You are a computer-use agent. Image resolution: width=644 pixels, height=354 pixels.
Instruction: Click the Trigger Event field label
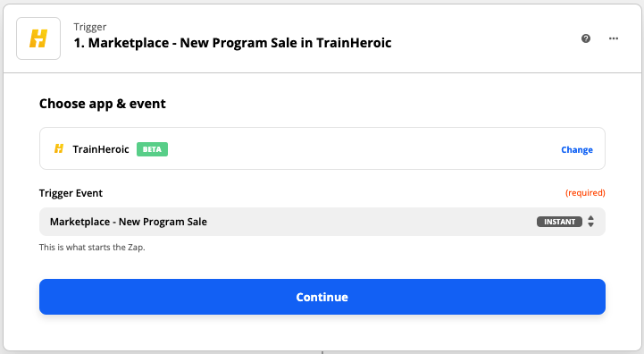pyautogui.click(x=71, y=193)
